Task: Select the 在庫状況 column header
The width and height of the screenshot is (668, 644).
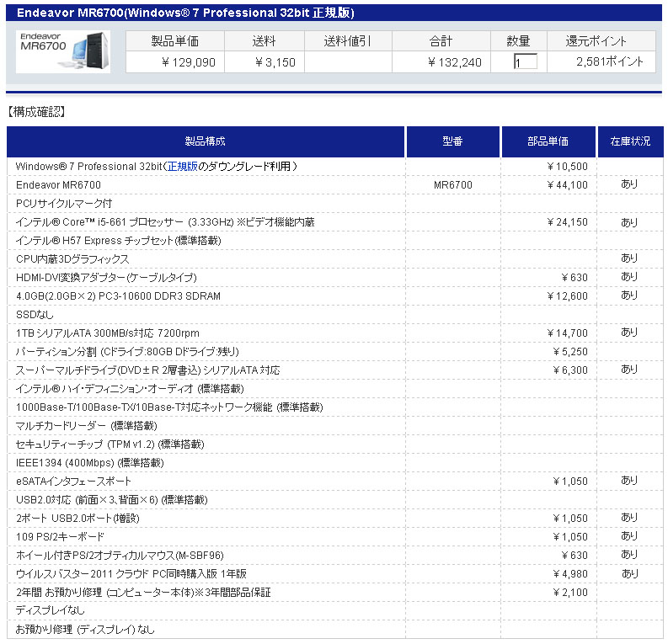Action: coord(630,141)
